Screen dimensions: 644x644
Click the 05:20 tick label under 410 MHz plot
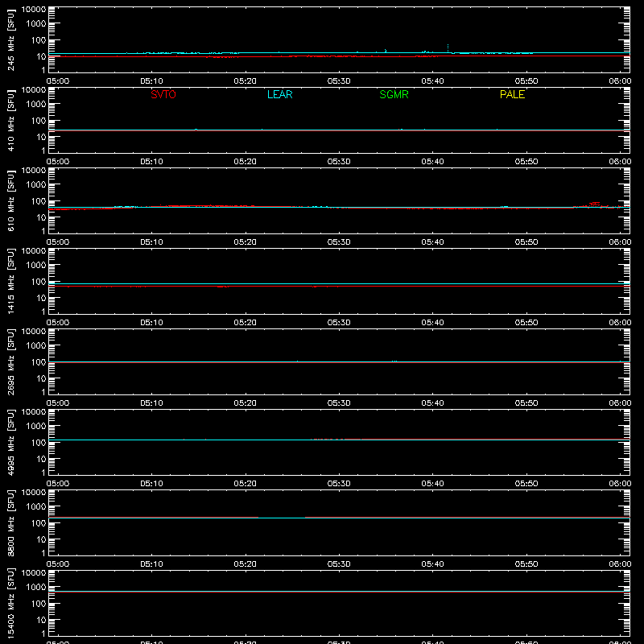tap(246, 162)
